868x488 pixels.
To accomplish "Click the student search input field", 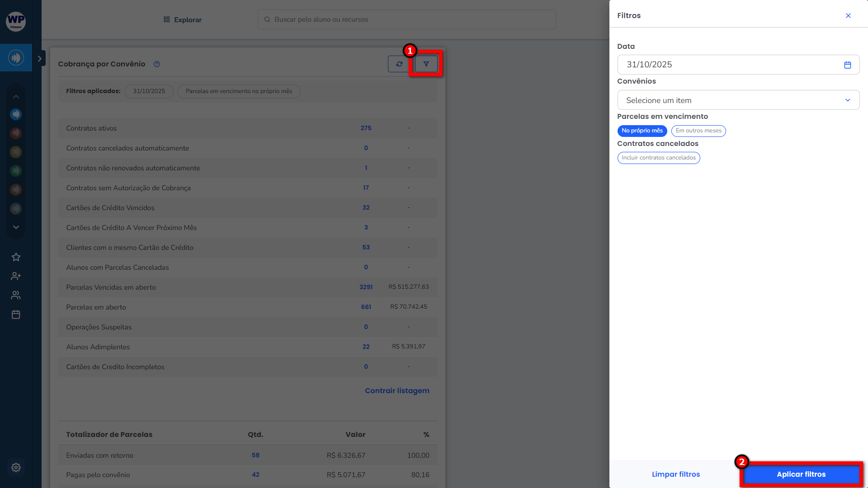I will pos(407,19).
